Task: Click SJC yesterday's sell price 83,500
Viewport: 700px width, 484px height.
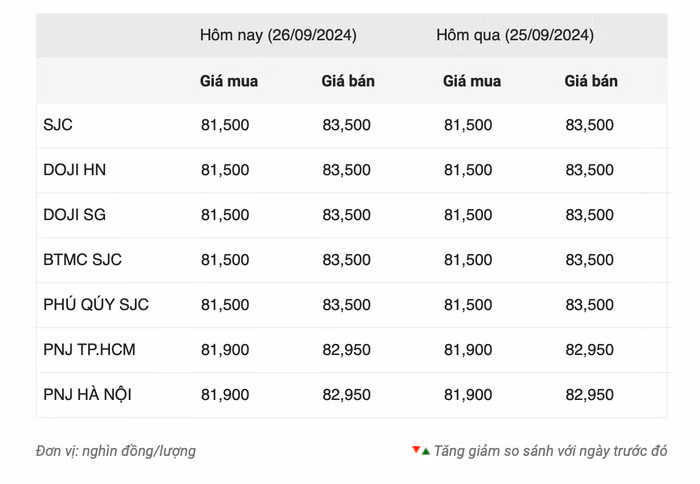Action: (589, 125)
